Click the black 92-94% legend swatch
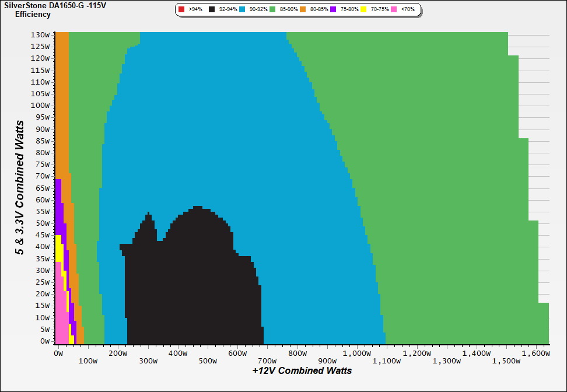Viewport: 567px width, 392px height. pyautogui.click(x=212, y=10)
